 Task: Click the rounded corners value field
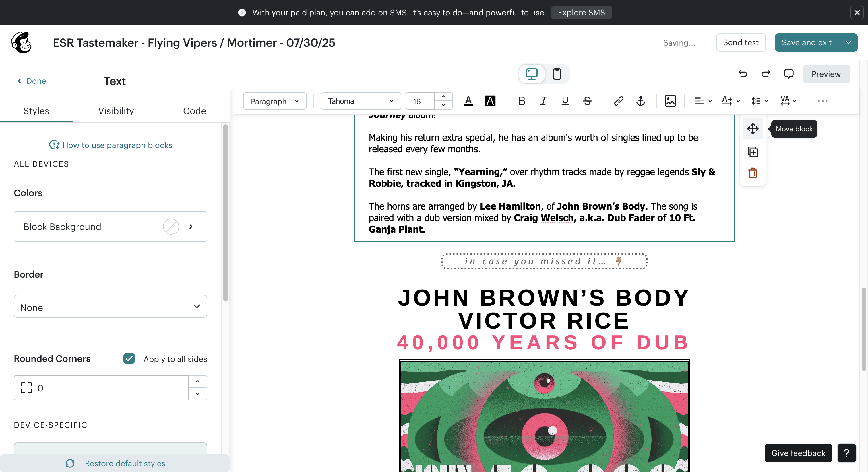click(101, 388)
